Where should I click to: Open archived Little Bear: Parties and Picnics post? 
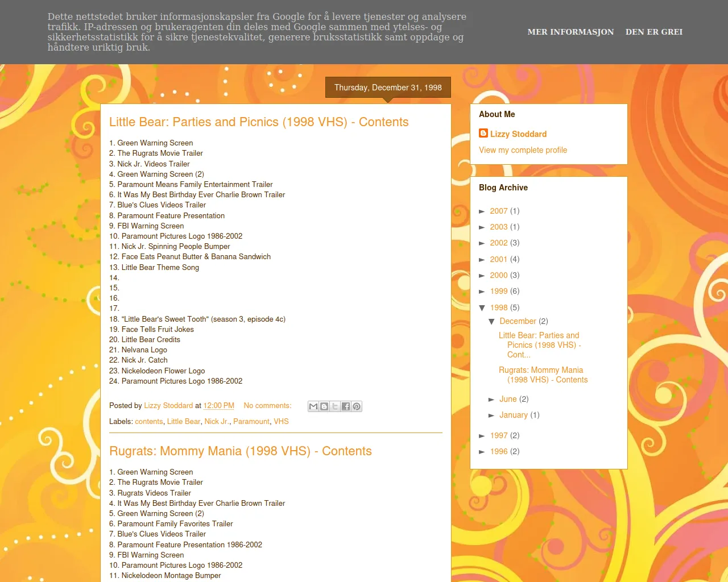tap(540, 345)
